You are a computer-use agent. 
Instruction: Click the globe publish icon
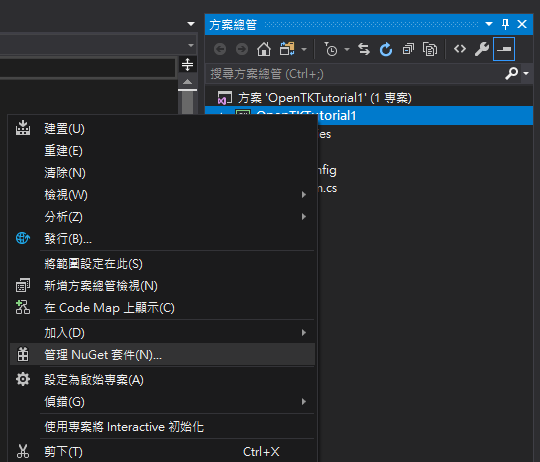(23, 238)
